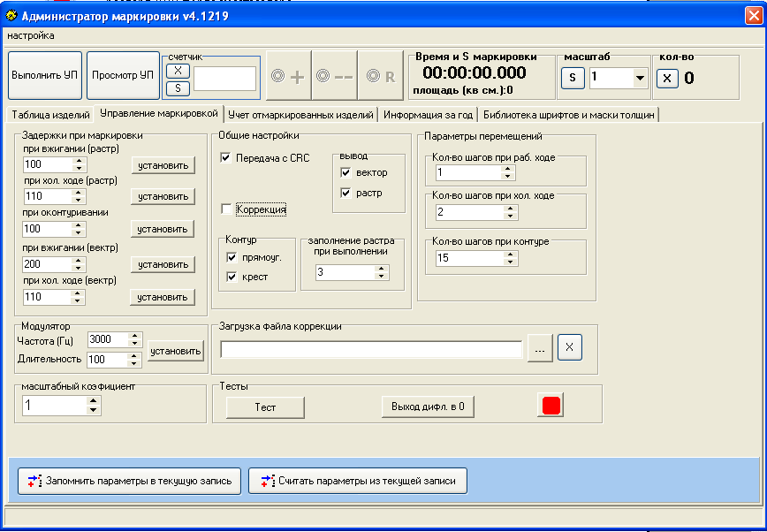Click the Частота (Гц) value field
767x532 pixels.
[108, 339]
